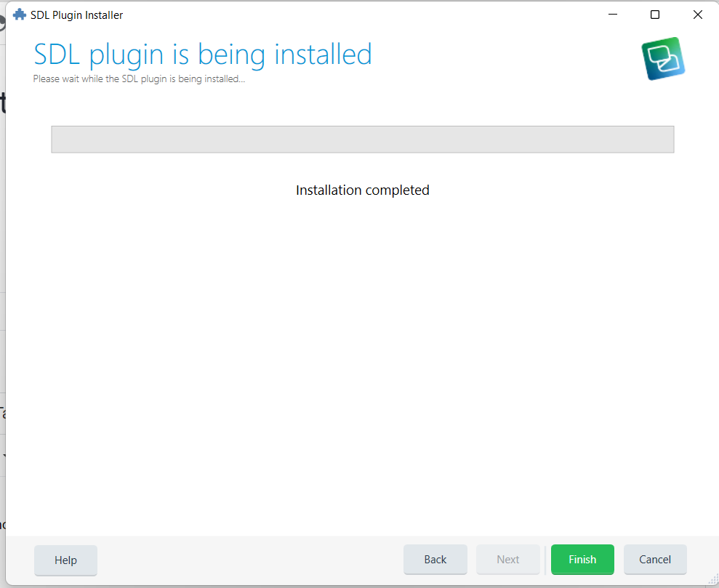Select the installer icon to open its system menu
This screenshot has height=588, width=719.
pos(18,14)
